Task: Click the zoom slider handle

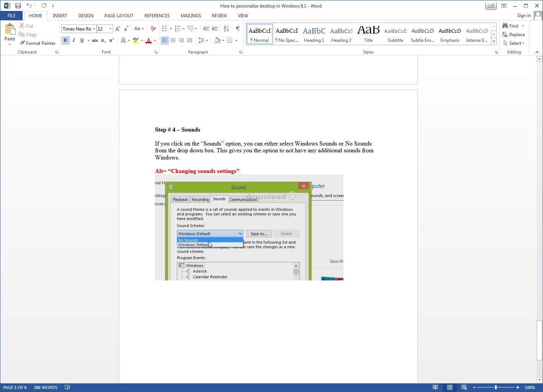Action: click(x=496, y=387)
